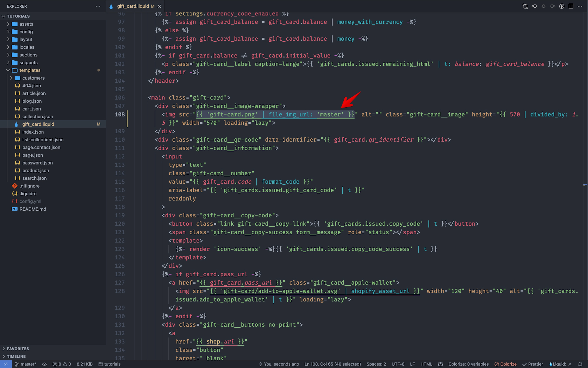This screenshot has width=588, height=368.
Task: Open cart.json file
Action: point(53,109)
